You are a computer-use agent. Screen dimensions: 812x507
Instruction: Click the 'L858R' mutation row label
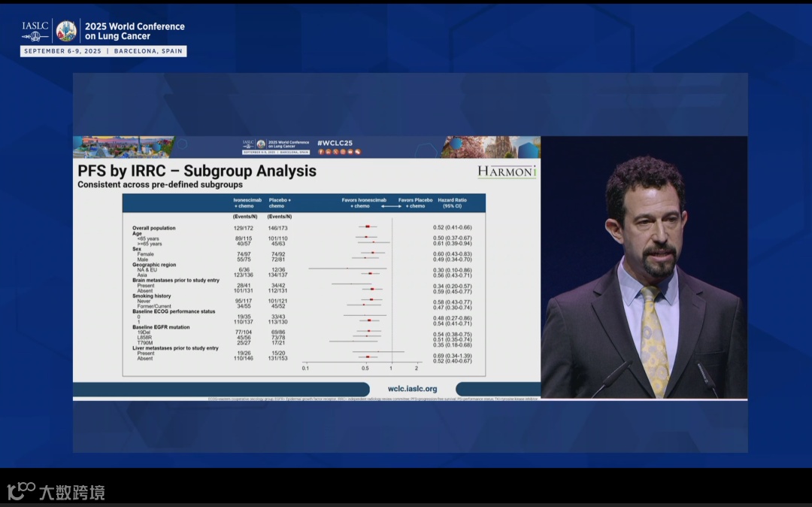click(144, 338)
